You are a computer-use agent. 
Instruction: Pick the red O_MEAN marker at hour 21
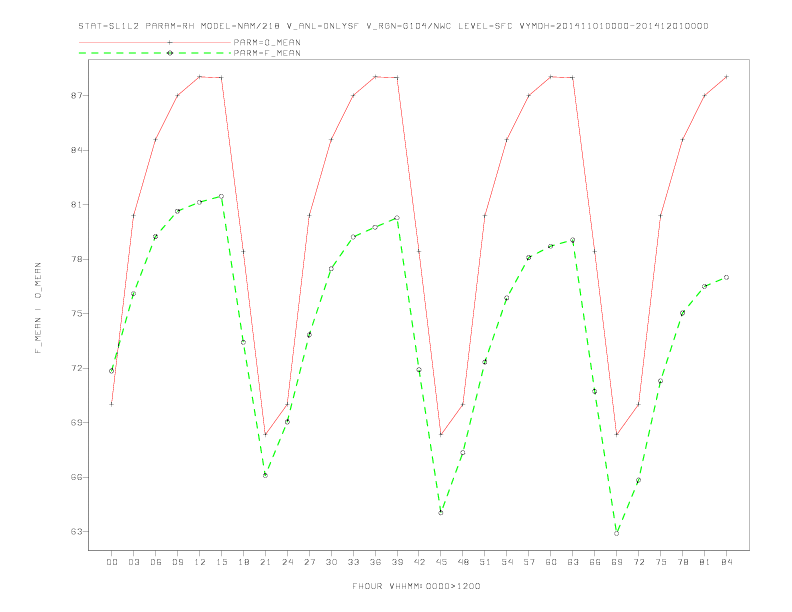tap(265, 434)
